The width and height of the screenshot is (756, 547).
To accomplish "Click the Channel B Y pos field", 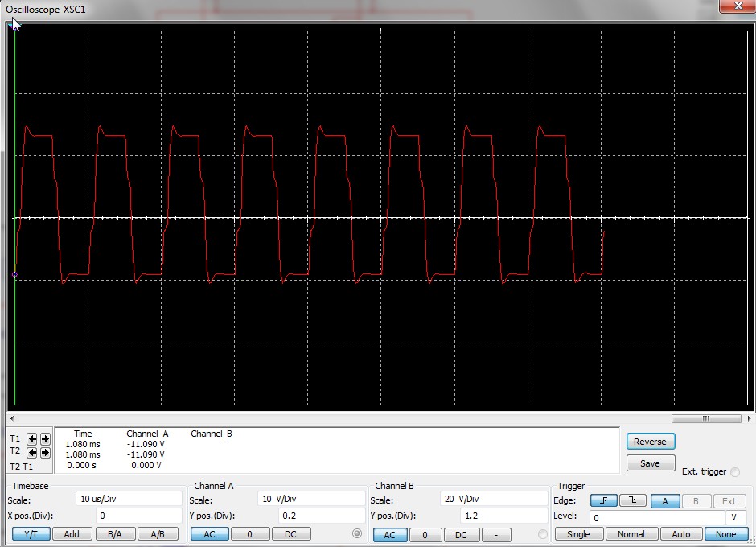I will click(503, 516).
